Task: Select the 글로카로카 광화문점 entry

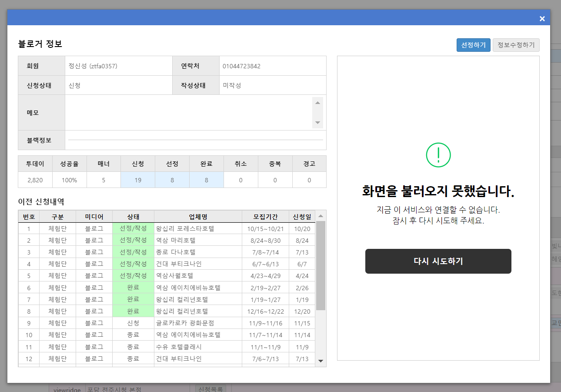Action: click(x=185, y=323)
